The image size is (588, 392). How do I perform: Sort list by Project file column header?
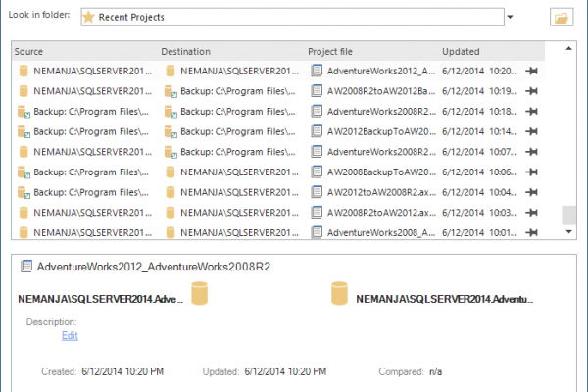point(330,51)
